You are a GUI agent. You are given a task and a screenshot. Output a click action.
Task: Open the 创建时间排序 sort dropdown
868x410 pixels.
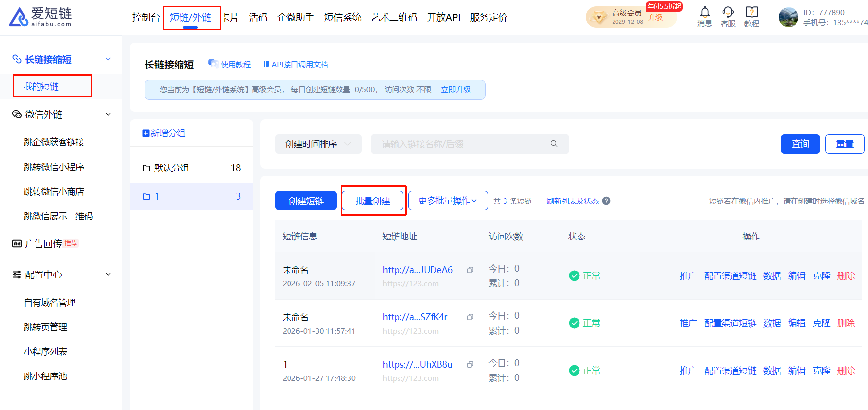pyautogui.click(x=318, y=144)
